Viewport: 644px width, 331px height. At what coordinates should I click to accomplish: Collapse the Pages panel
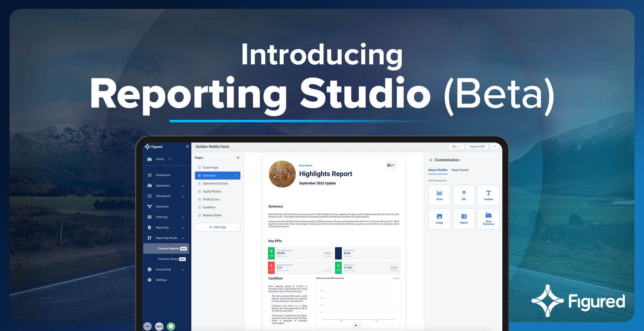coord(238,158)
